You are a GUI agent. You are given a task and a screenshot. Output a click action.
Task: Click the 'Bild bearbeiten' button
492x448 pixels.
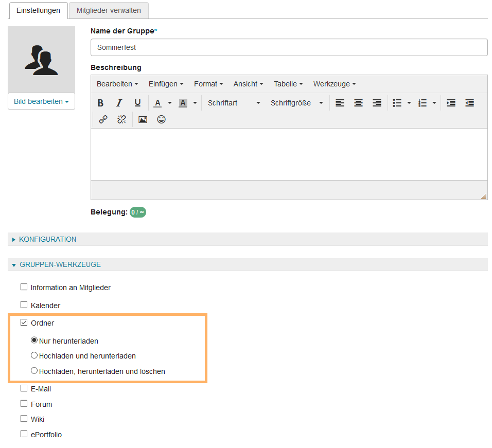41,101
